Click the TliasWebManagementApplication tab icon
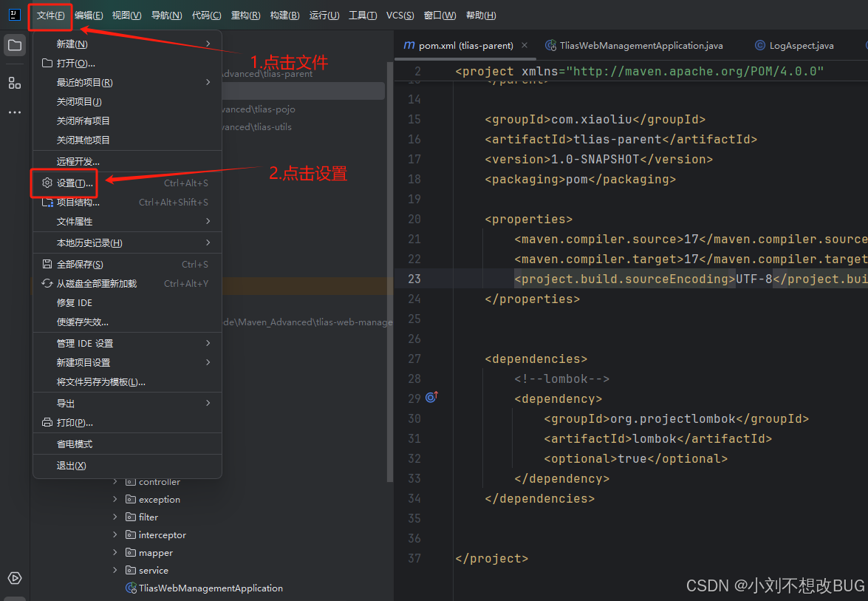Screen dimensions: 868x601 click(550, 45)
